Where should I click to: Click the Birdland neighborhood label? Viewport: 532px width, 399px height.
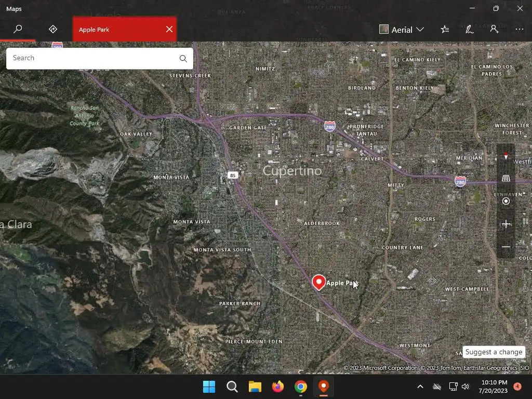362,88
